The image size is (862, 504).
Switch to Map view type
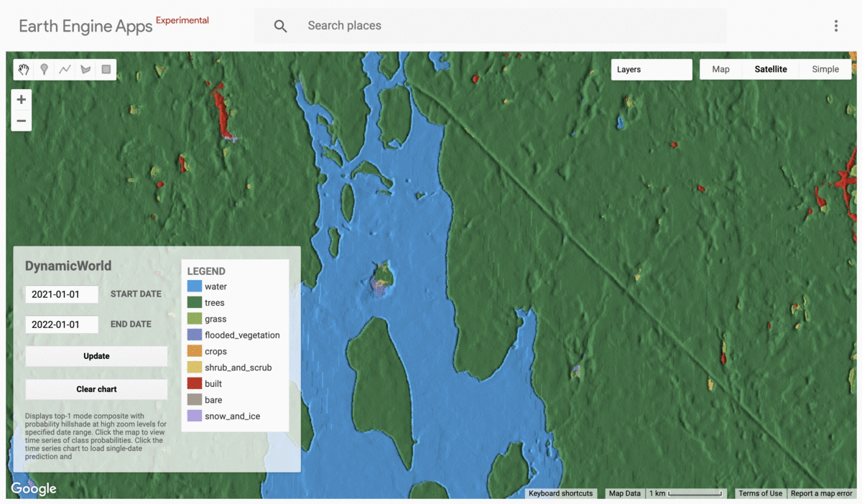[x=720, y=70]
